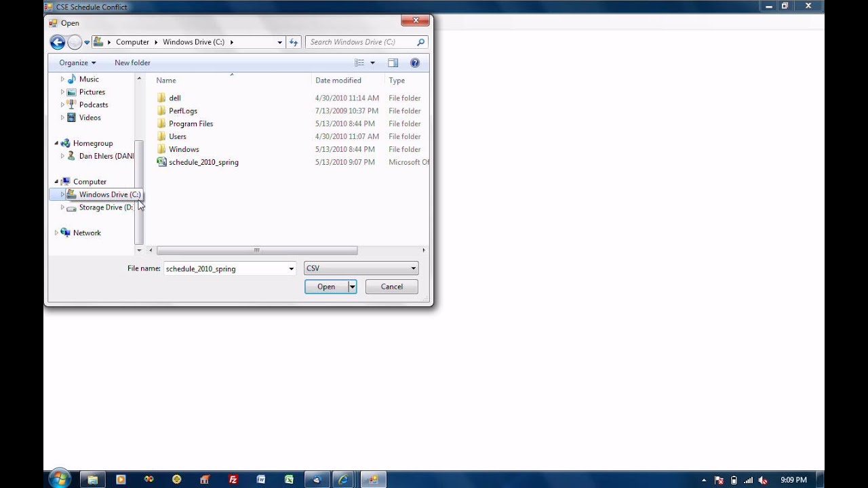The width and height of the screenshot is (868, 488).
Task: Select the PerfLogs folder
Action: (x=183, y=110)
